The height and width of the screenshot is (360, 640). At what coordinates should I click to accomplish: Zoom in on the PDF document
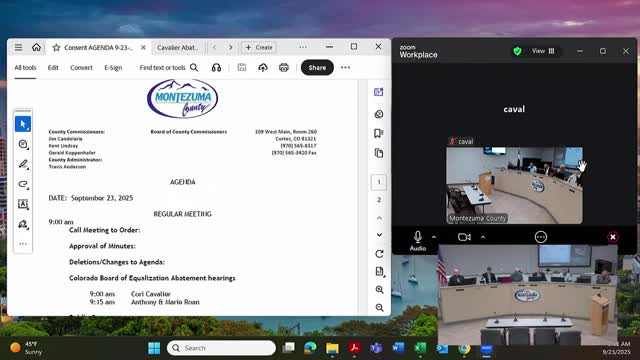coord(379,289)
